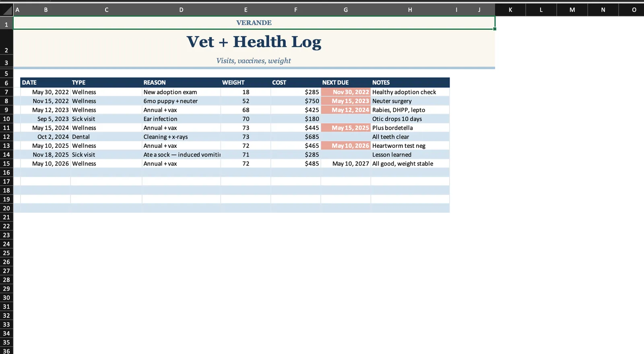Click the REASON column header cell
The image size is (644, 354).
181,83
